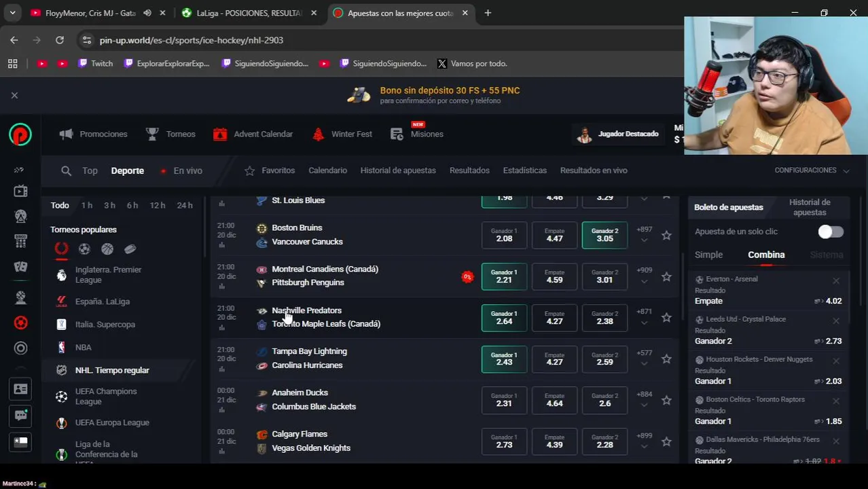Filter matches by 24 h
The width and height of the screenshot is (868, 489).
(x=185, y=205)
